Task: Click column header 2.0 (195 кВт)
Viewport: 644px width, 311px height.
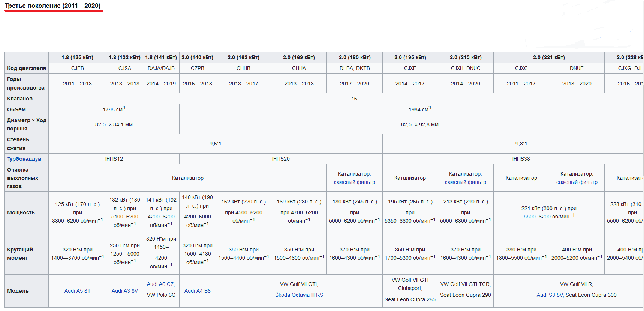Action: [x=410, y=57]
